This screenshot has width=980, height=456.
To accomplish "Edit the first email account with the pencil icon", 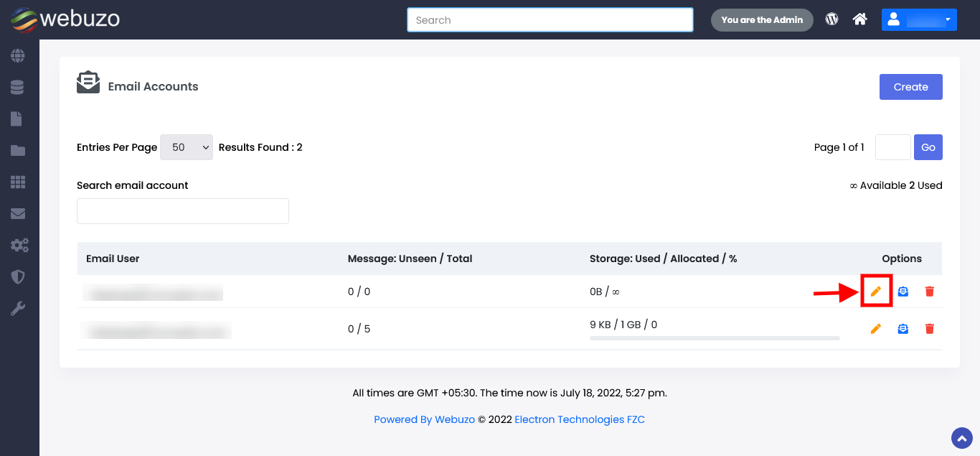I will 876,291.
